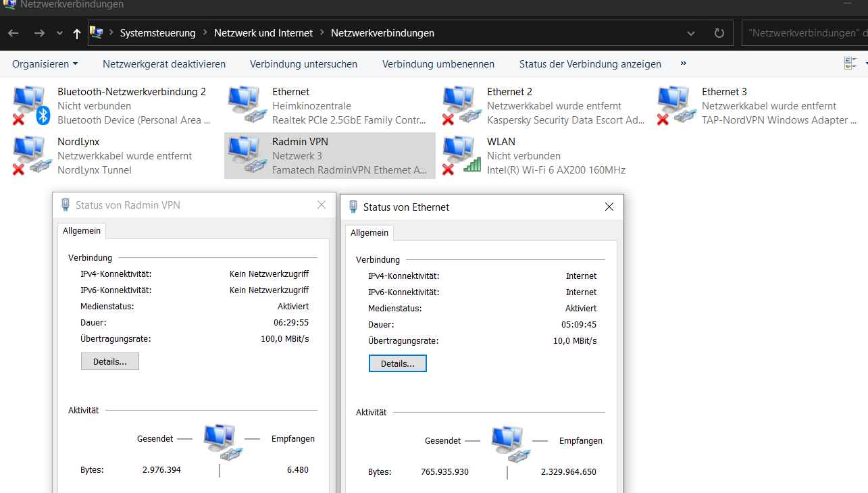Click Kein Netzwerkzugriff next to IPv4-Konnektivität
This screenshot has width=868, height=493.
click(269, 274)
